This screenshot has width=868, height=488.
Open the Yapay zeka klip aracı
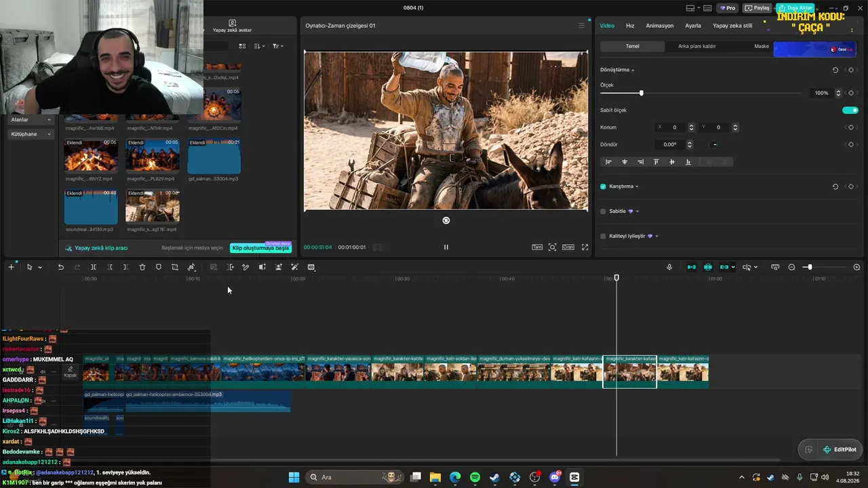(96, 248)
